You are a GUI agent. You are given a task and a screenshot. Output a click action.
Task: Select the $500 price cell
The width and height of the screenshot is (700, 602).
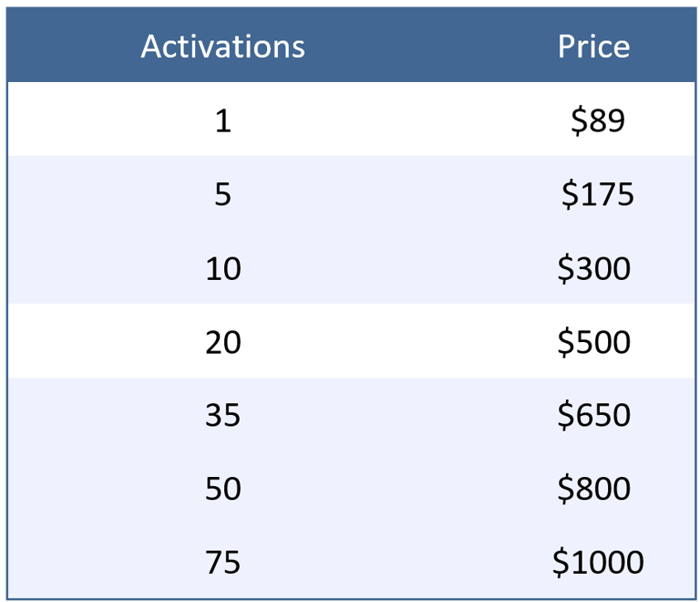[593, 342]
